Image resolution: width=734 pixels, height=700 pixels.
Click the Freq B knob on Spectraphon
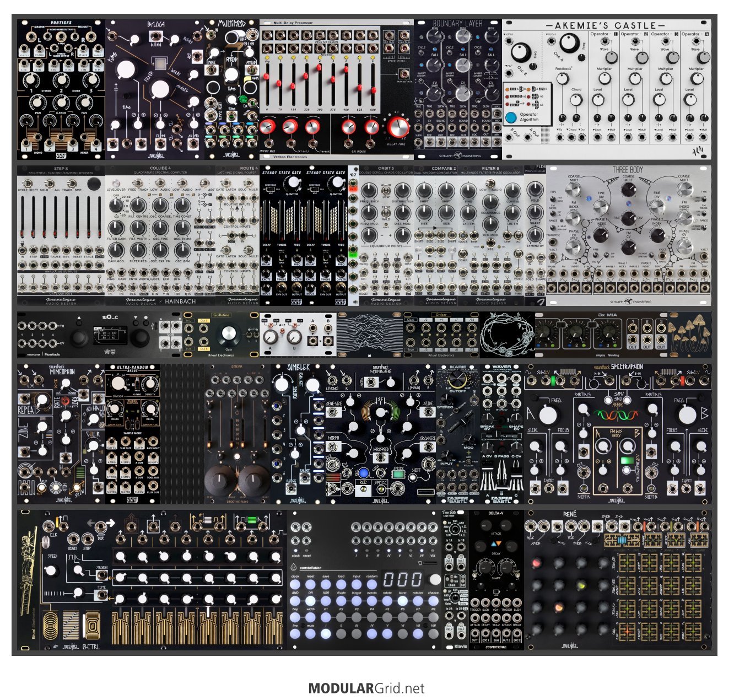click(688, 415)
